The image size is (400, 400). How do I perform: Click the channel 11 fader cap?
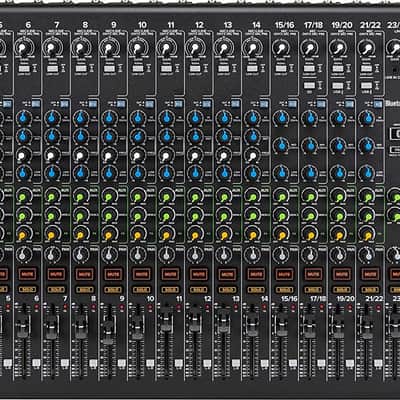tap(166, 319)
